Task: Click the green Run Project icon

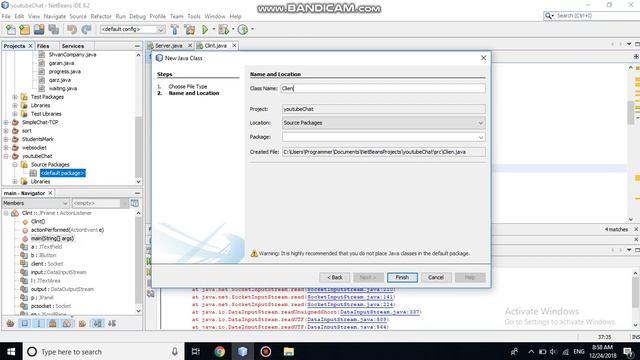Action: [x=205, y=29]
